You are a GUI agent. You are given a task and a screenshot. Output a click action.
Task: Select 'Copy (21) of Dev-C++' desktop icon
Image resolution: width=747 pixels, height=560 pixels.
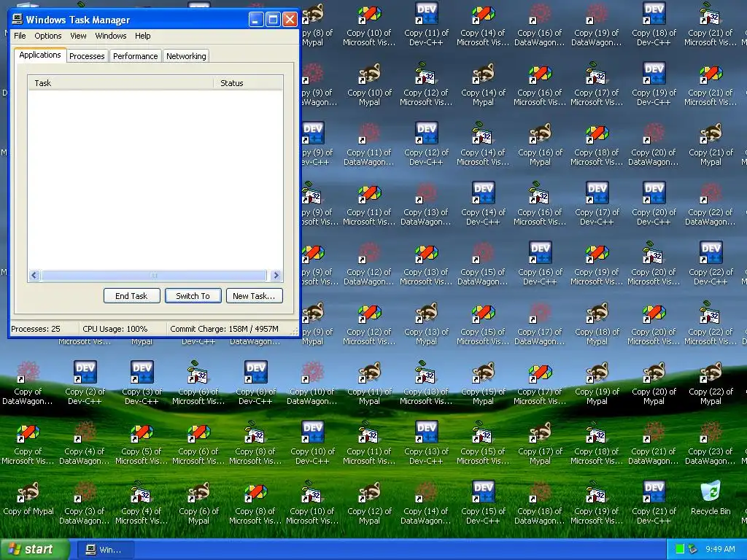[654, 503]
